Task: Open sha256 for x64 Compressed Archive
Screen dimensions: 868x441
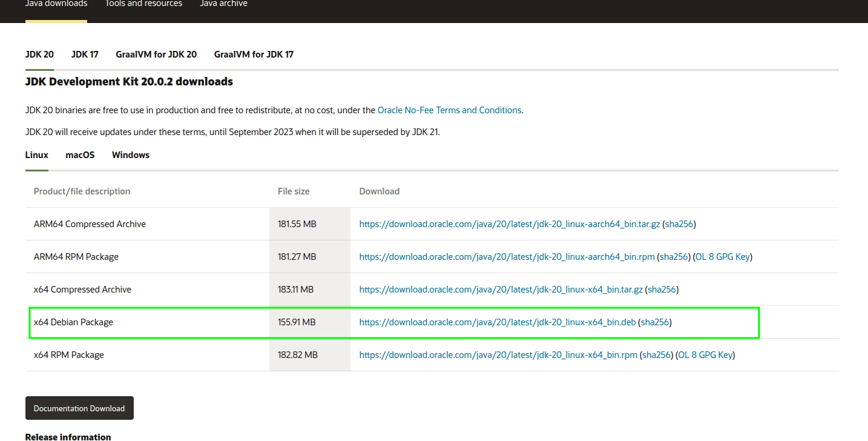Action: 662,290
